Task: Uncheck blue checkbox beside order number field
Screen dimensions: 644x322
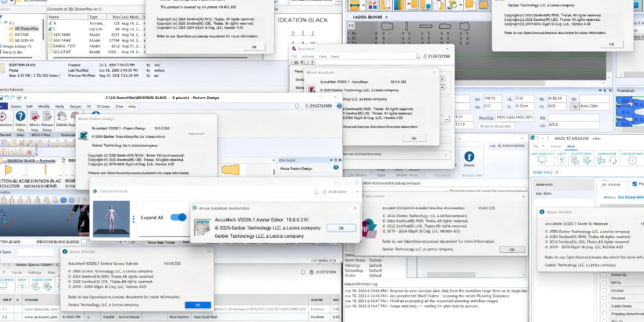Action: pos(635,184)
